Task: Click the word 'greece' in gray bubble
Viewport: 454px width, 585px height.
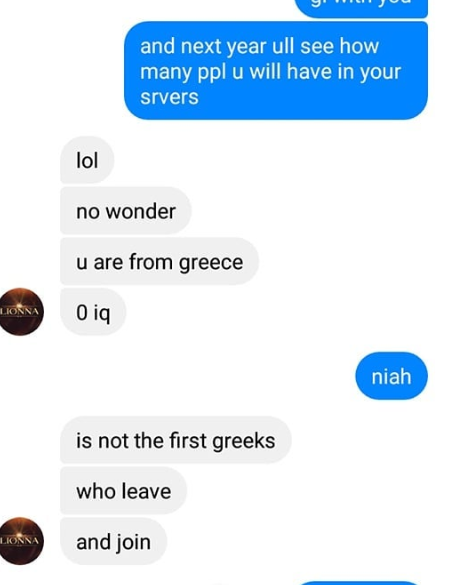Action: [211, 263]
